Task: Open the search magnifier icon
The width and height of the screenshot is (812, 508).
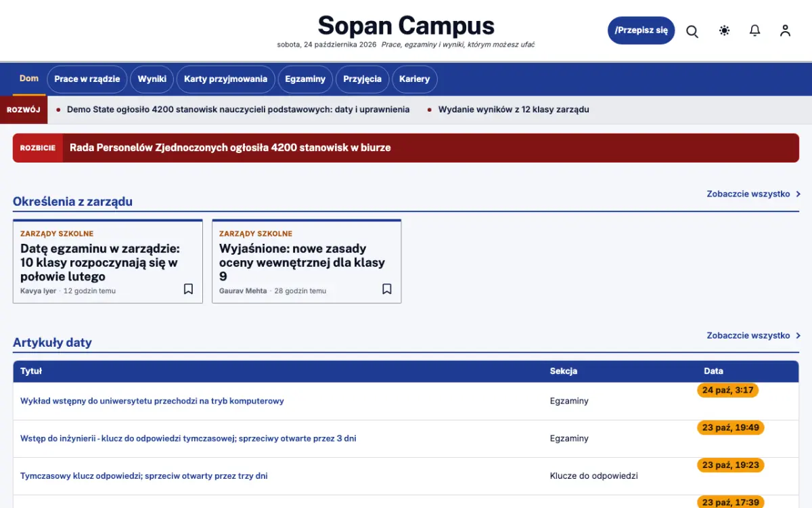Action: click(692, 31)
